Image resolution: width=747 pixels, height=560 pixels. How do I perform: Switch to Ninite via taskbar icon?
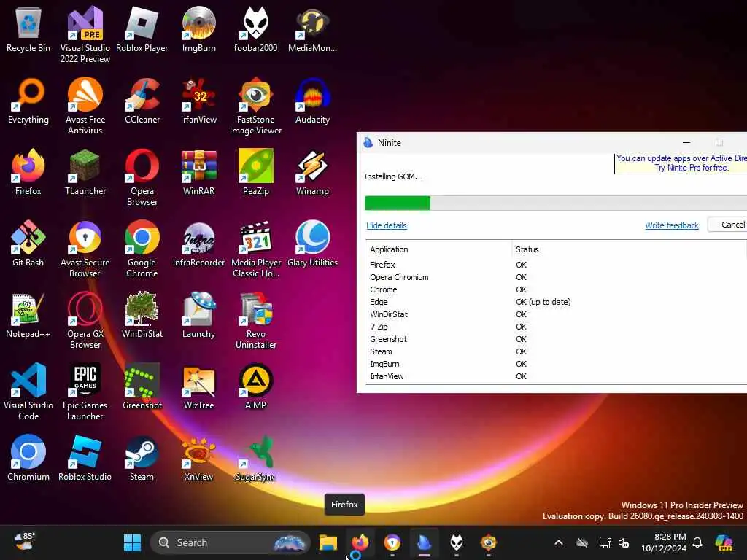[424, 542]
